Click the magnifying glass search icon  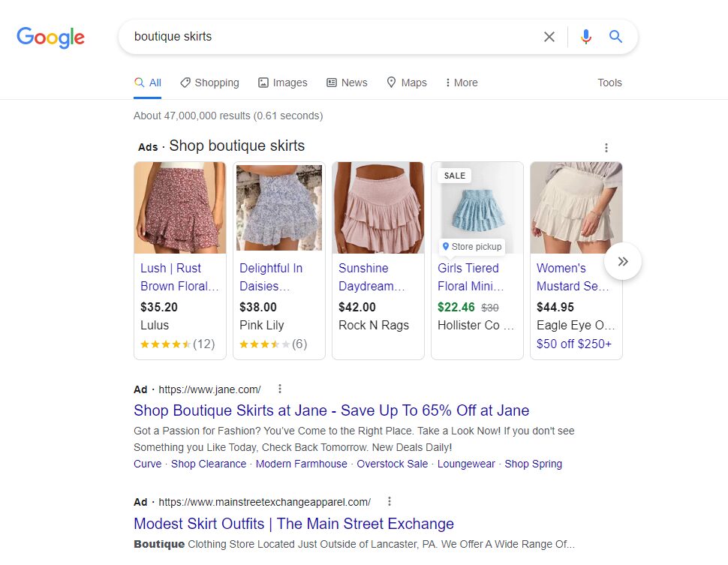pyautogui.click(x=615, y=36)
